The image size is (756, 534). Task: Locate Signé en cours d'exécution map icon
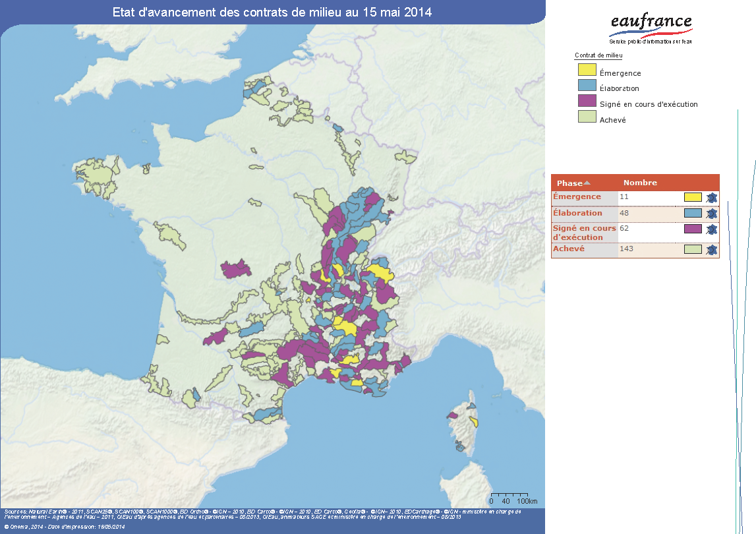click(712, 229)
